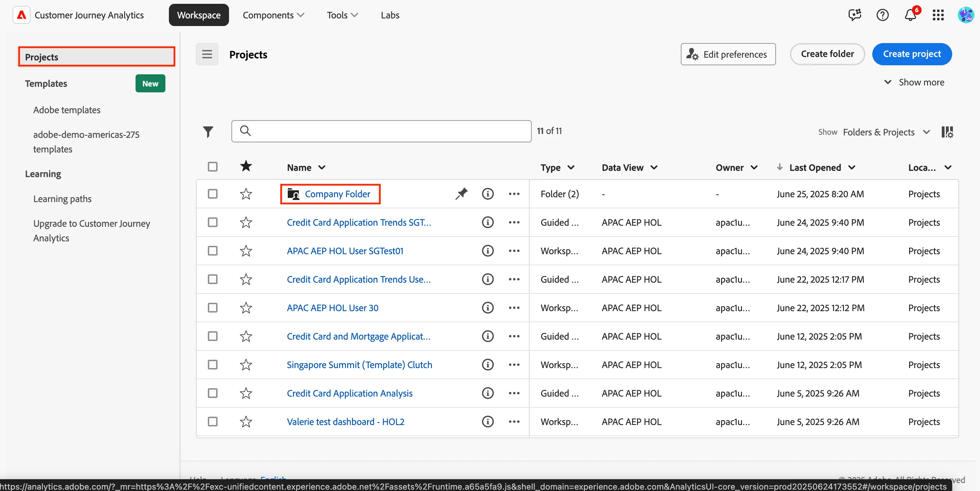Focus the project search field
This screenshot has height=491, width=980.
(x=381, y=132)
